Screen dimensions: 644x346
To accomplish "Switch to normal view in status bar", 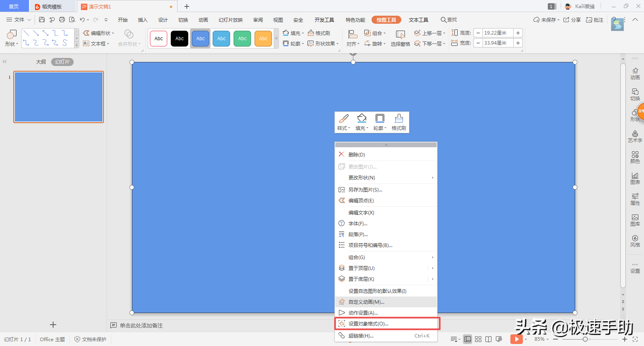I will pos(467,339).
